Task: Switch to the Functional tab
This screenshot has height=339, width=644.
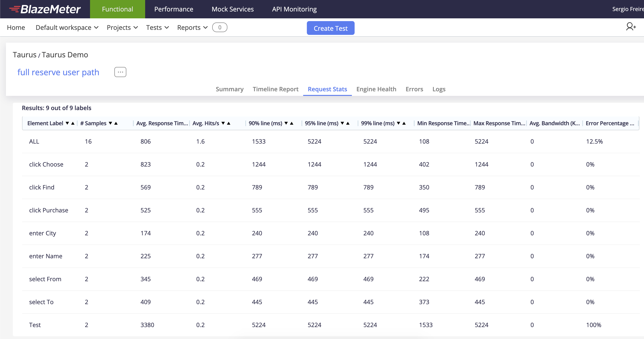Action: (x=118, y=9)
